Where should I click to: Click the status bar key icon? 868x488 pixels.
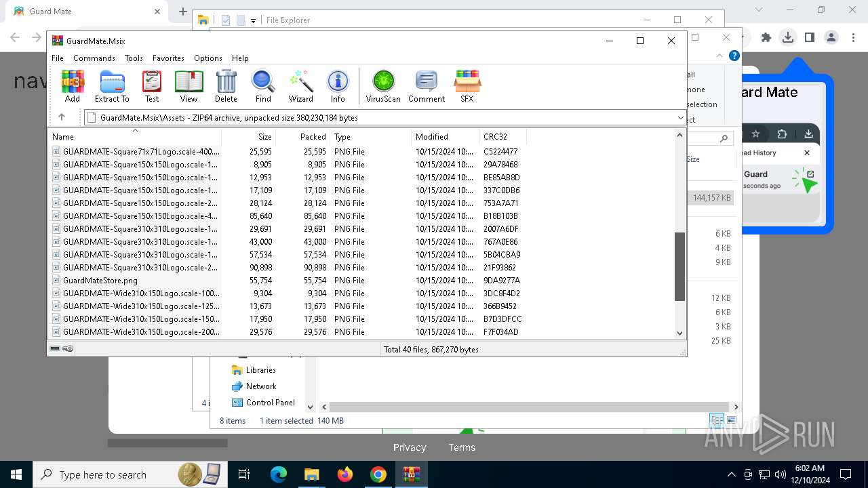[68, 348]
